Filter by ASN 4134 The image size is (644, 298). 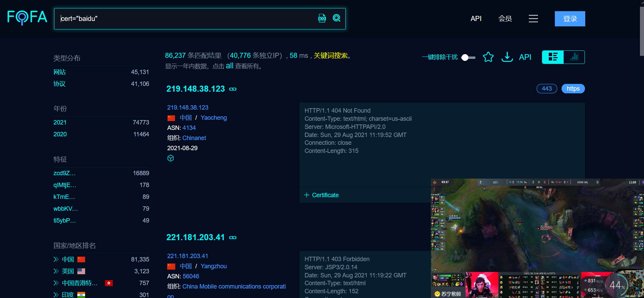pyautogui.click(x=189, y=128)
